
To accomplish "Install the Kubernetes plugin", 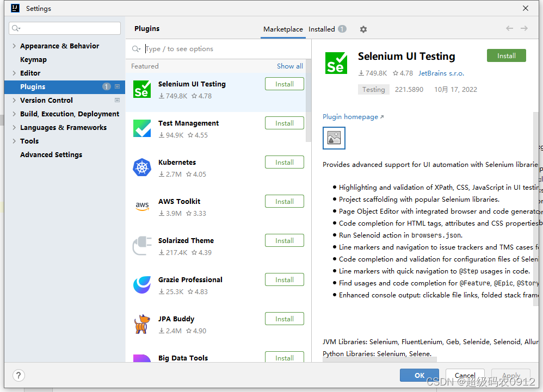I will 285,162.
